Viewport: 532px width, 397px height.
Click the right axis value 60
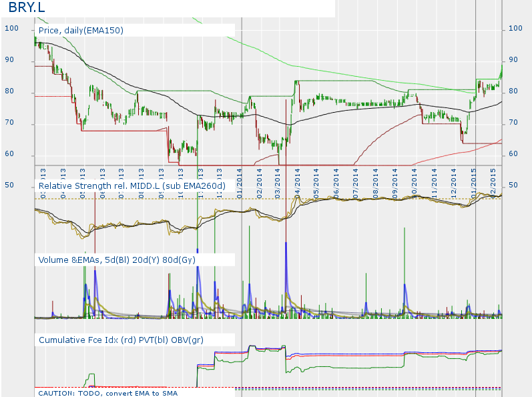tap(513, 153)
